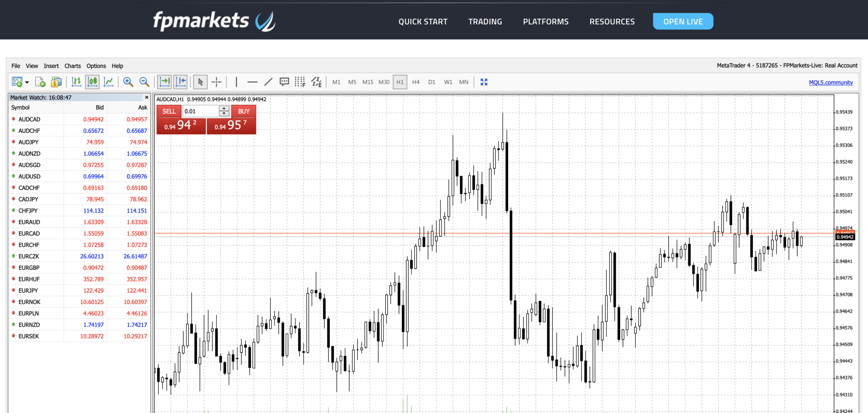
Task: Select the crosshair tool
Action: tap(217, 82)
